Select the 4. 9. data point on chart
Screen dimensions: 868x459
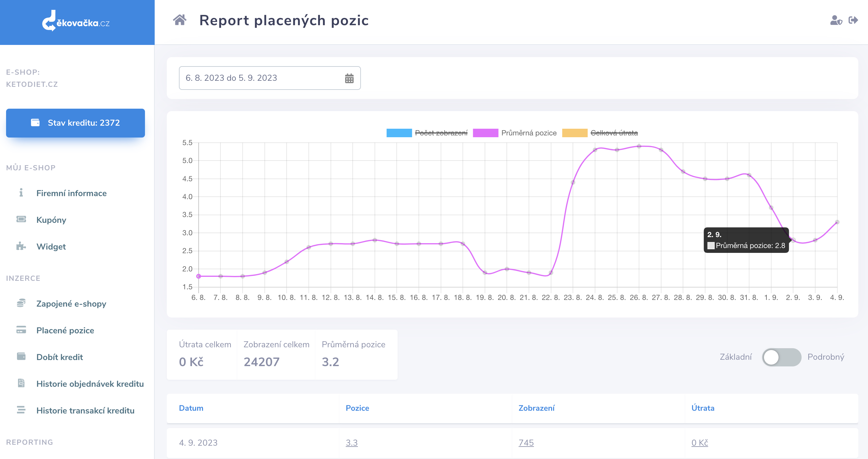837,222
